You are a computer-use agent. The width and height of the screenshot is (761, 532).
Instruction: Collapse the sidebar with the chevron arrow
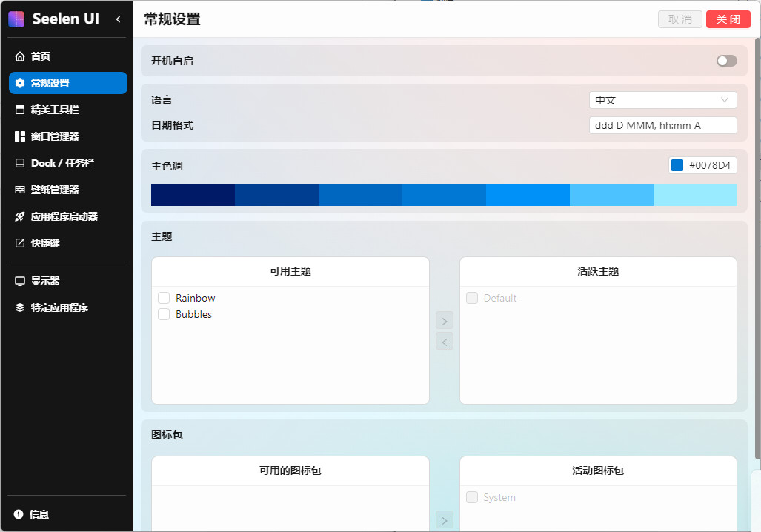pos(118,19)
